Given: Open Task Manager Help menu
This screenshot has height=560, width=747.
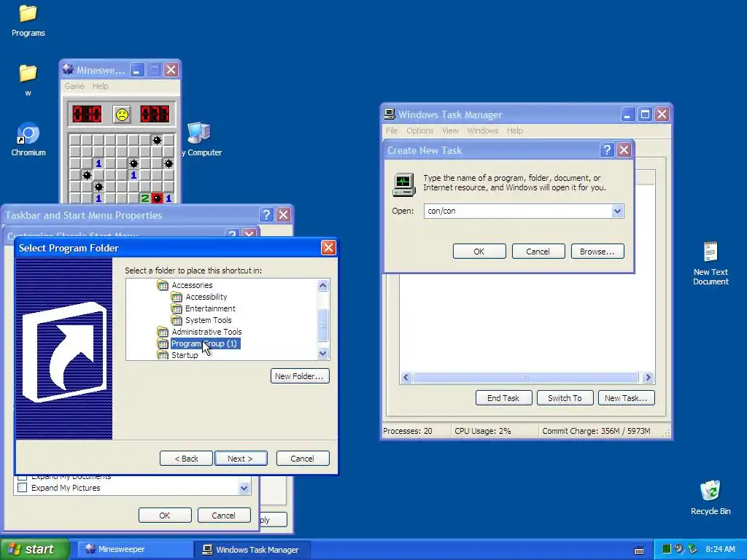Looking at the screenshot, I should 514,131.
